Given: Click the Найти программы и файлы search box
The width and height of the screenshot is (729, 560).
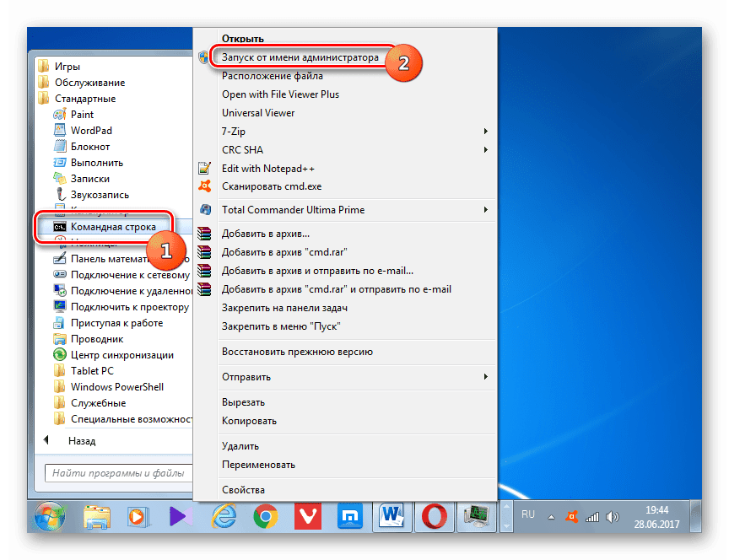Looking at the screenshot, I should pyautogui.click(x=119, y=473).
